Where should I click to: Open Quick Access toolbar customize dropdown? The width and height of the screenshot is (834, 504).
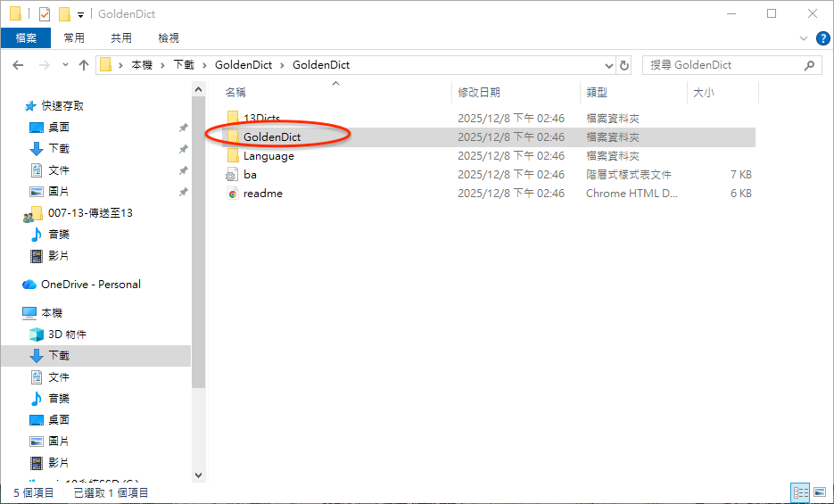tap(80, 14)
